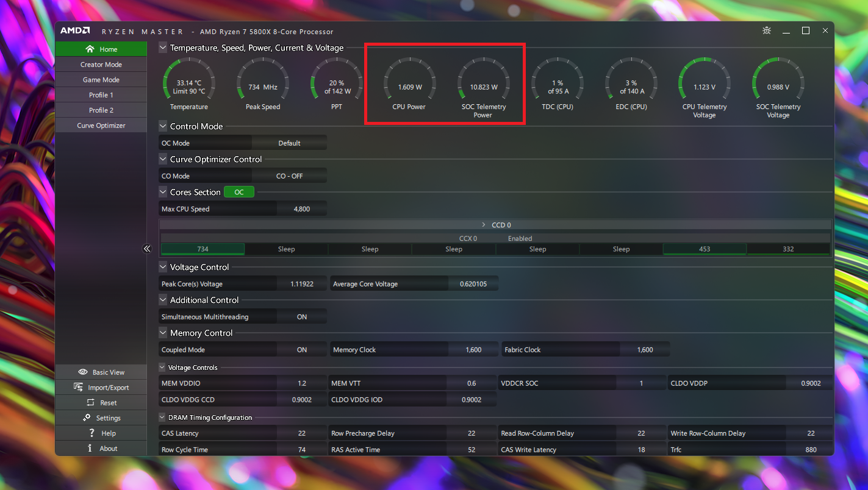
Task: Click the About info icon
Action: [x=90, y=449]
